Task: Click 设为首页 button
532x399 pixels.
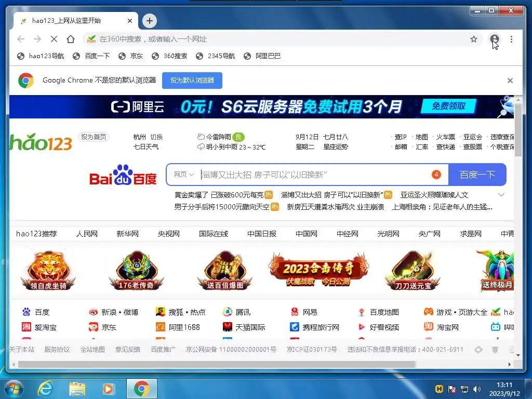Action: click(94, 137)
